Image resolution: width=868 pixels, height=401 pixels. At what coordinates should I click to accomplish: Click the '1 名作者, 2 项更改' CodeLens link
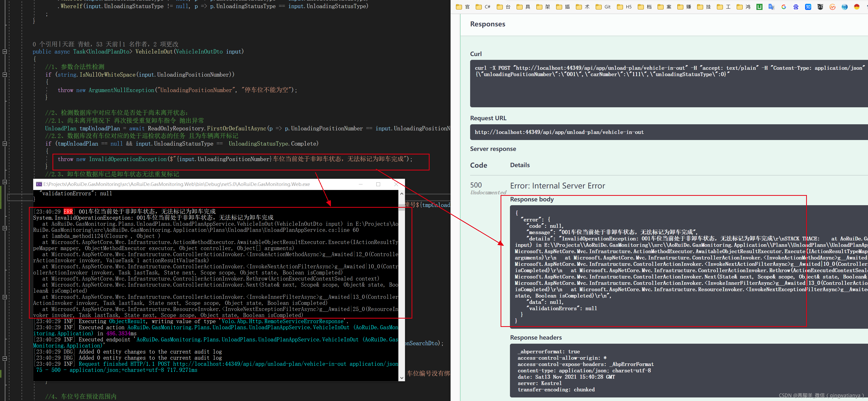coord(150,44)
